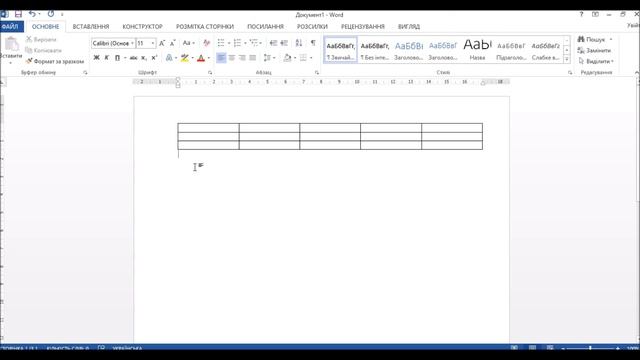Screen dimensions: 640x360
Task: Switch to the ВИГЛЯД tab
Action: (409, 27)
